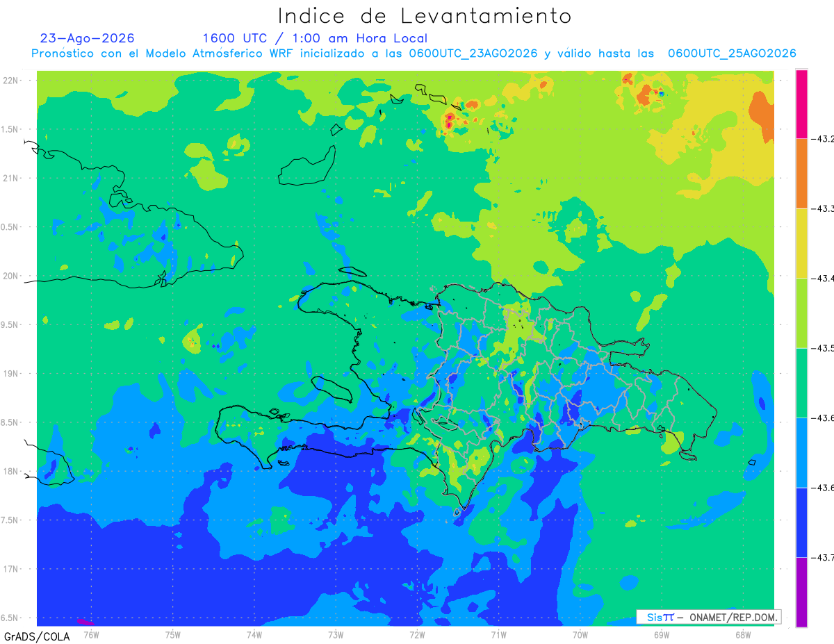Click the 'SisTT – ONAMET/REP.DOM.' label box
Screen dimensions: 834x644
[708, 617]
